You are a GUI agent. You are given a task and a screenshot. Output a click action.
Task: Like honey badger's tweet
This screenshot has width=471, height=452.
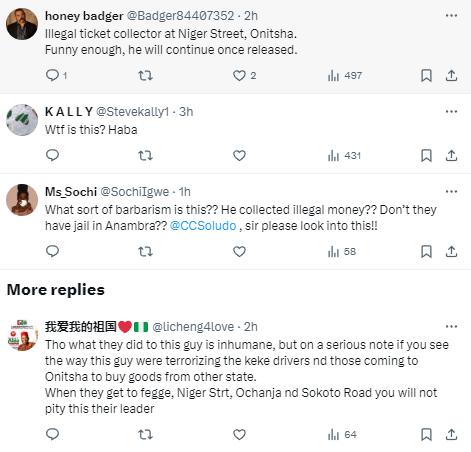[239, 76]
